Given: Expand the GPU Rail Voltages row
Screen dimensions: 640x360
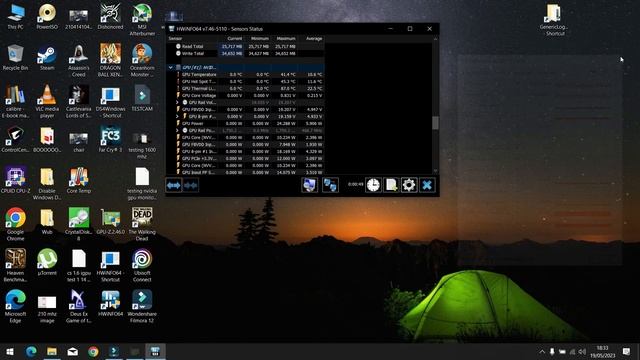Looking at the screenshot, I should (x=177, y=102).
